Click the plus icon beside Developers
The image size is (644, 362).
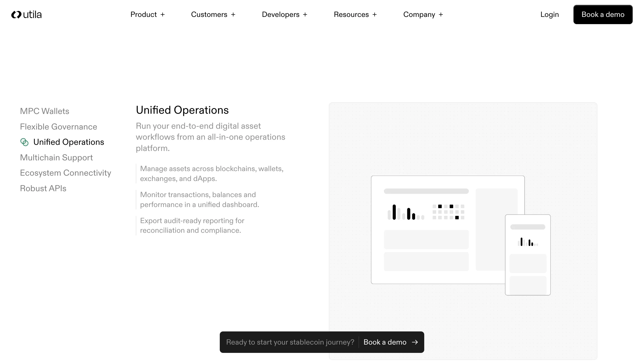[x=305, y=14]
